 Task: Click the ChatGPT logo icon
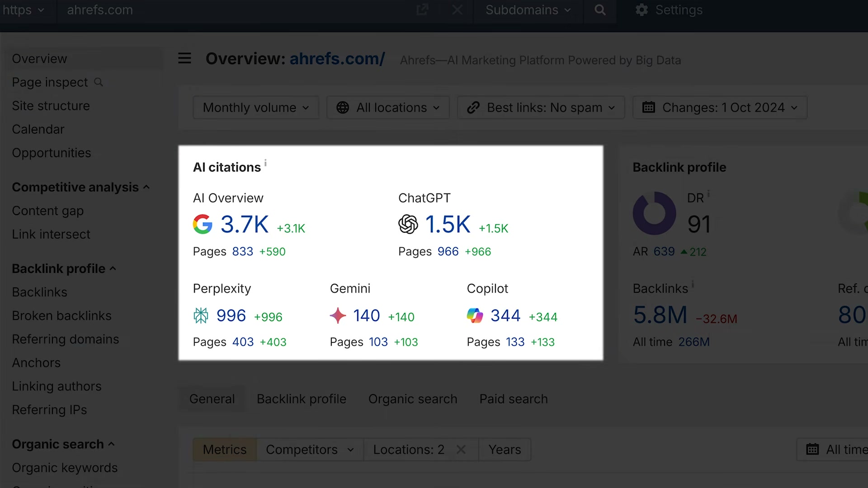point(408,224)
